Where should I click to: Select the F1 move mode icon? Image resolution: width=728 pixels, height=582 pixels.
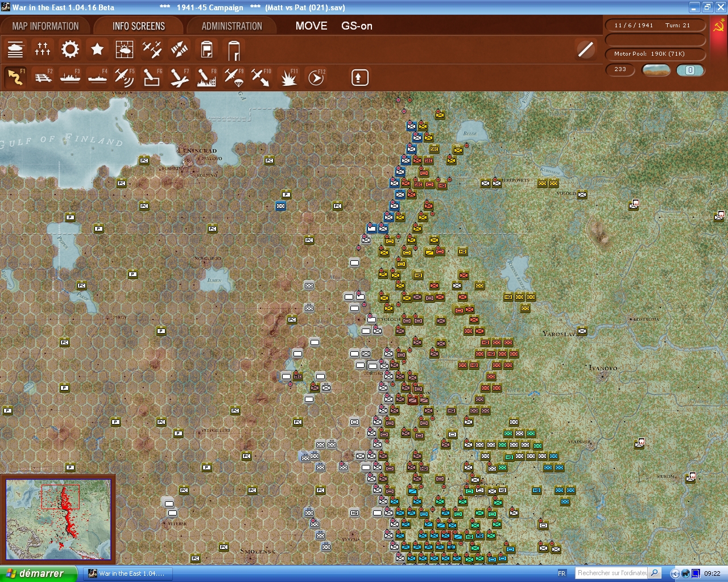15,77
